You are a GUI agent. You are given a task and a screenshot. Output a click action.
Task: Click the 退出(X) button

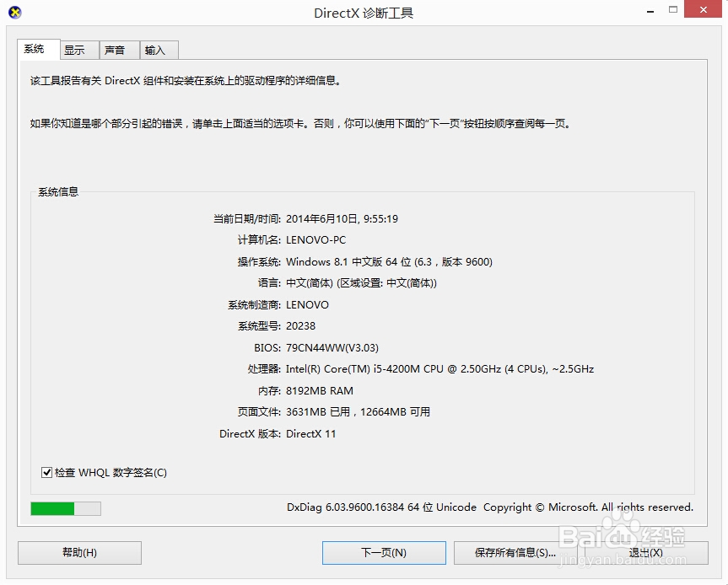[x=644, y=552]
